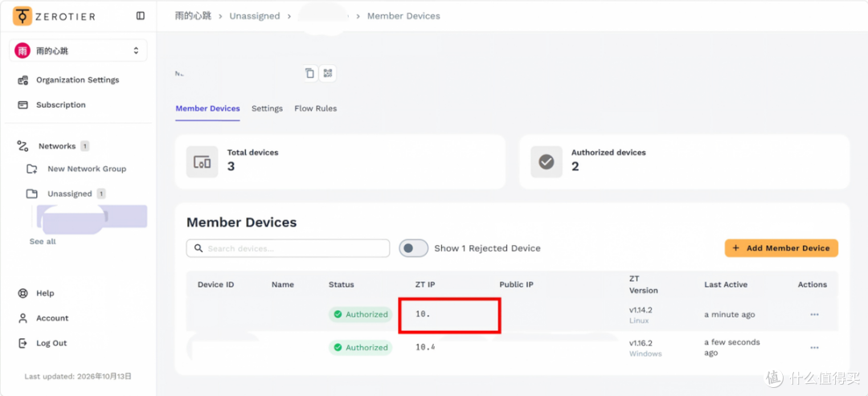
Task: Click the Status column header
Action: (341, 284)
